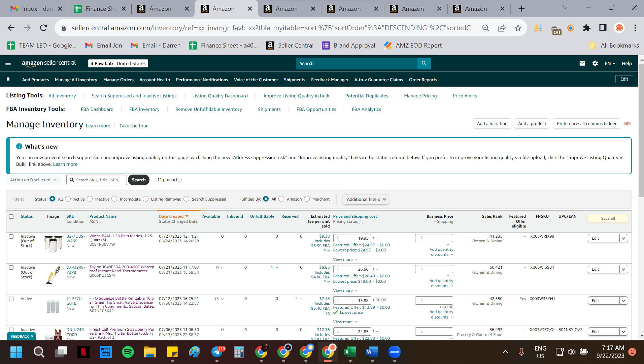
Task: Click the Winco Bain Maries product thumbnail
Action: tap(53, 244)
